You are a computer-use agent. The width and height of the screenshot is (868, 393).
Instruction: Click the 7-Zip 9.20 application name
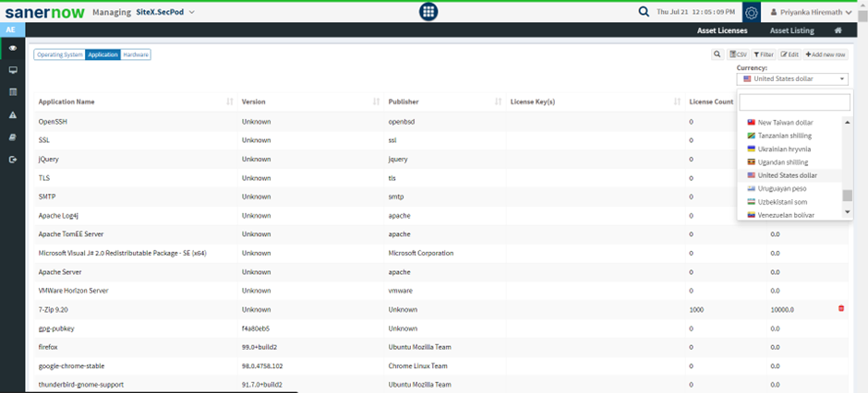(54, 310)
